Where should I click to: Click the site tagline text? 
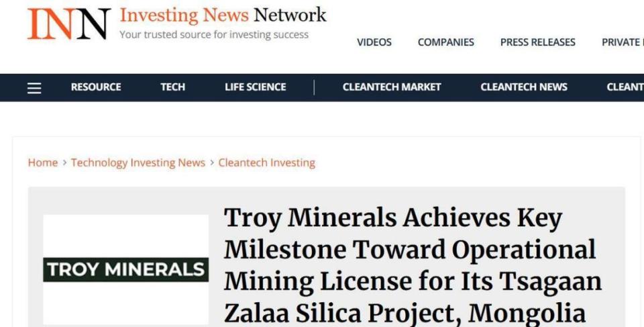point(214,35)
